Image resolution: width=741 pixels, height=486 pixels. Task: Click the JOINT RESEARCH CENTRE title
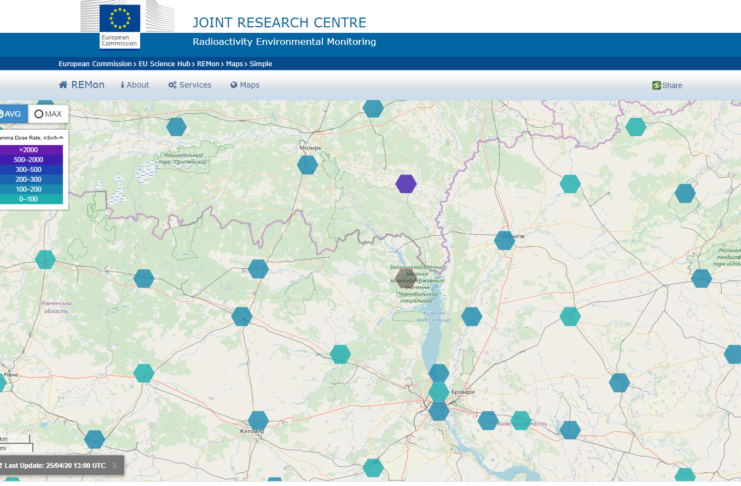(279, 23)
